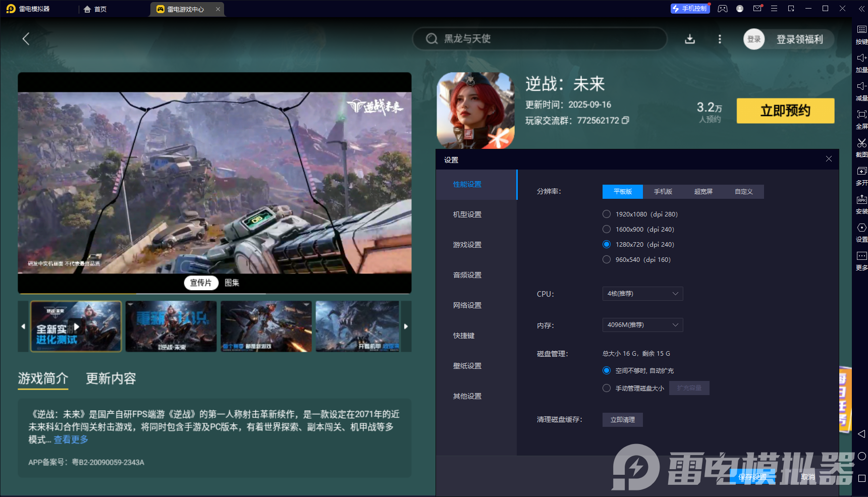Screen dimensions: 868x497
Task: Open the three-dot more options menu
Action: (x=720, y=39)
